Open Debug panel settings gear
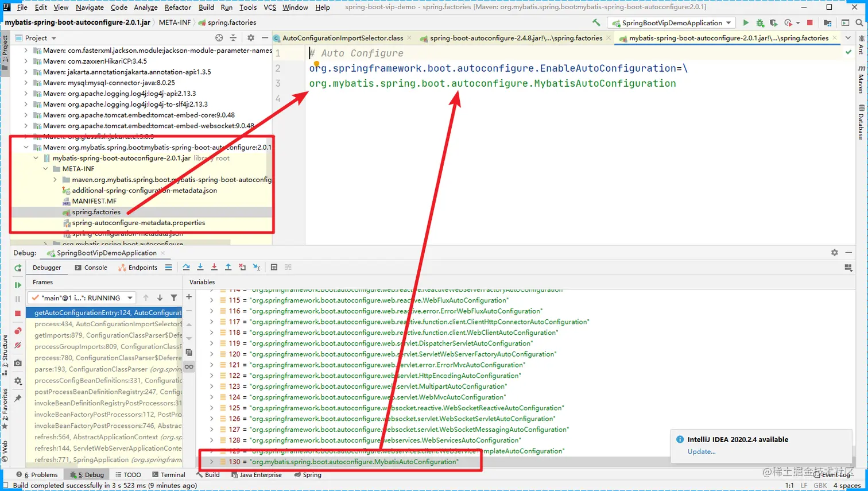The height and width of the screenshot is (491, 868). 835,253
